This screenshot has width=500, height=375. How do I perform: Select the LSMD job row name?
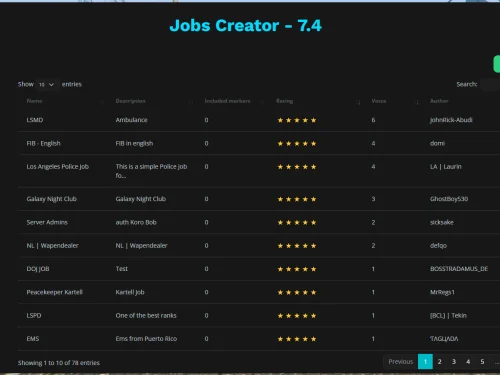(x=35, y=120)
